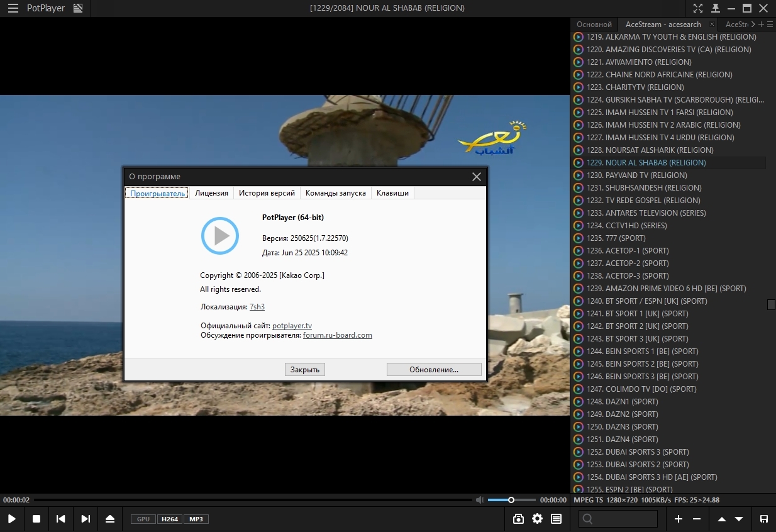Select the AceStream - acesearch playlist tab
Image resolution: width=776 pixels, height=532 pixels.
click(x=663, y=25)
